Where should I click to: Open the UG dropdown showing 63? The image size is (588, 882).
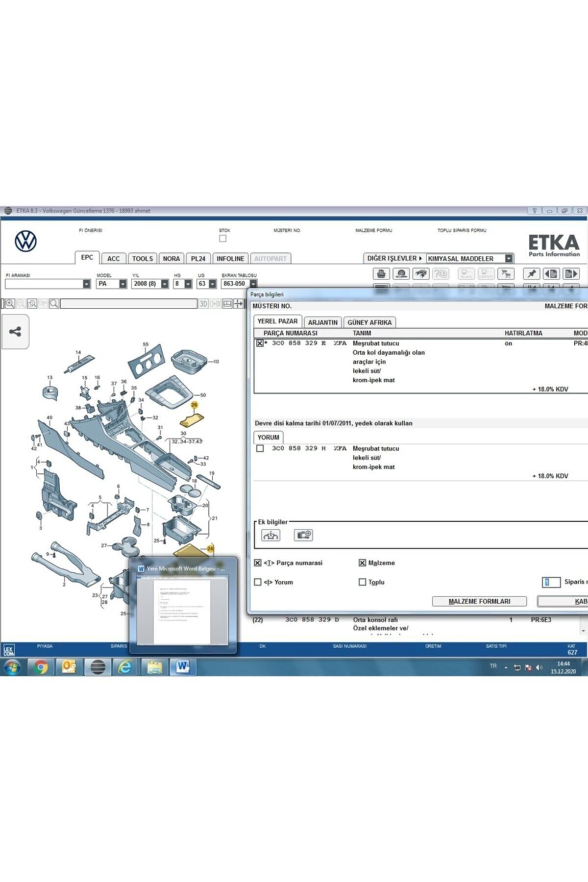click(x=213, y=284)
